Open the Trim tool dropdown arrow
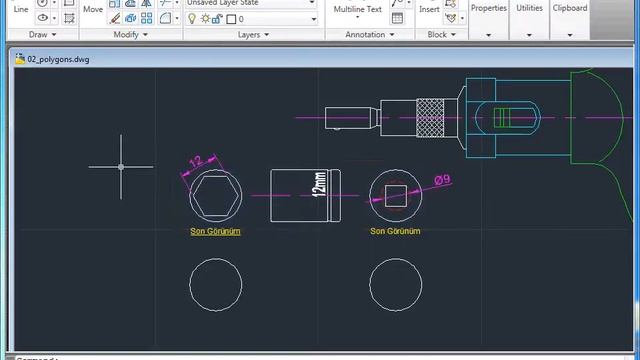The height and width of the screenshot is (360, 640). click(x=177, y=3)
